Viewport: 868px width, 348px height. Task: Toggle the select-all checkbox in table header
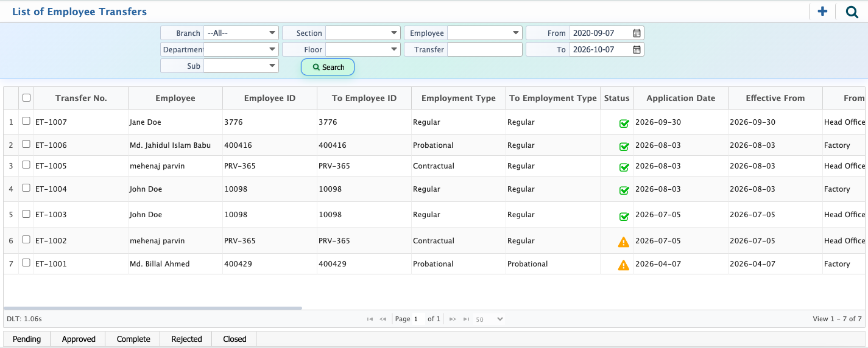(x=26, y=97)
